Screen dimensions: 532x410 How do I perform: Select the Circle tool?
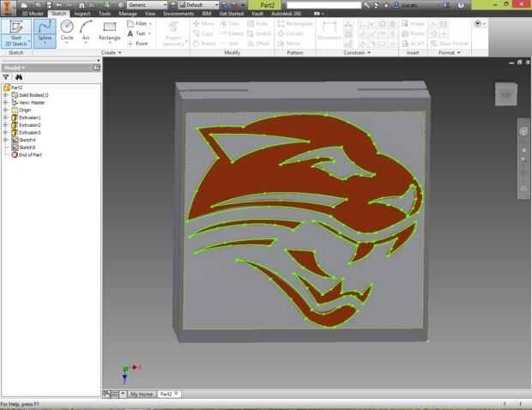click(x=67, y=31)
